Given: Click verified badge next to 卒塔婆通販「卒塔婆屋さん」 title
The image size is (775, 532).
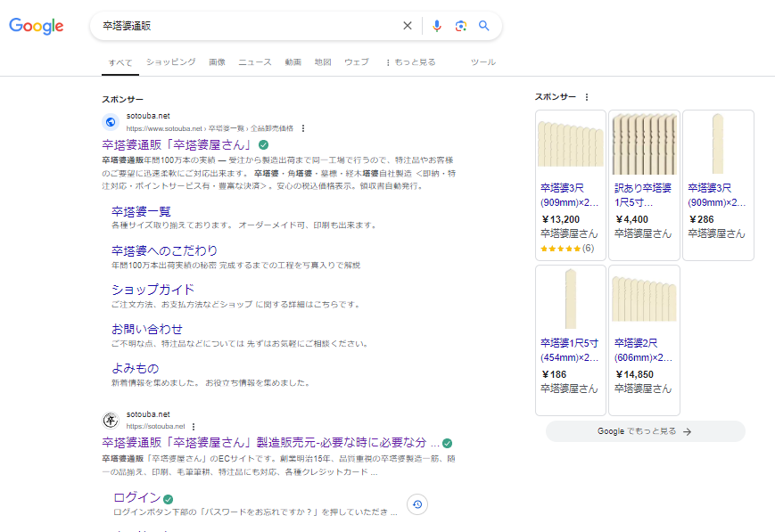Looking at the screenshot, I should [x=264, y=144].
